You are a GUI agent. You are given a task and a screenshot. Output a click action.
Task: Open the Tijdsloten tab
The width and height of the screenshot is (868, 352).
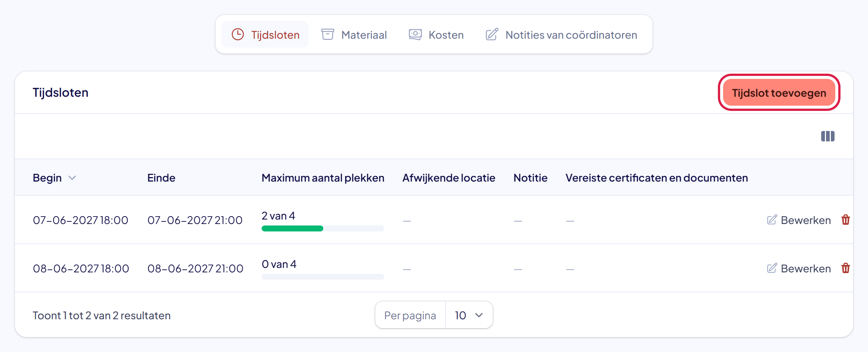[265, 35]
